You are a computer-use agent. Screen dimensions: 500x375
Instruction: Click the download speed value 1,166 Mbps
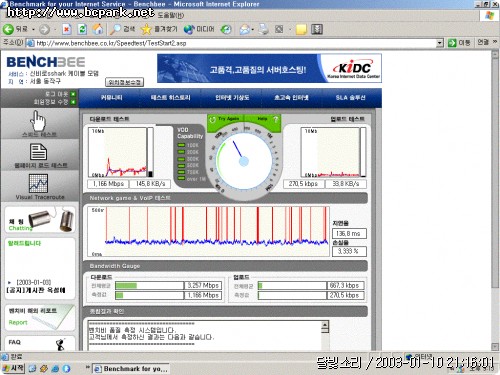108,184
